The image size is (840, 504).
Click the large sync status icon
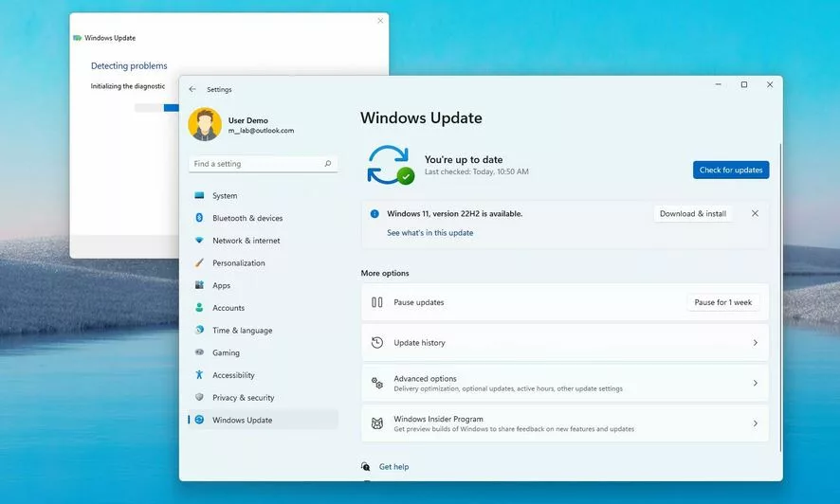[391, 166]
